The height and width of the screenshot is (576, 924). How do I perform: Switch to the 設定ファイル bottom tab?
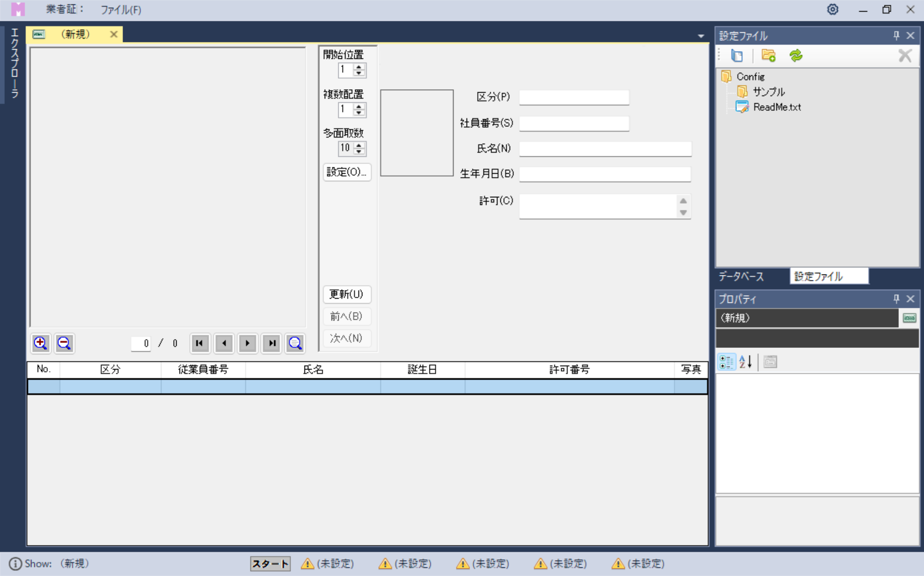click(x=829, y=276)
